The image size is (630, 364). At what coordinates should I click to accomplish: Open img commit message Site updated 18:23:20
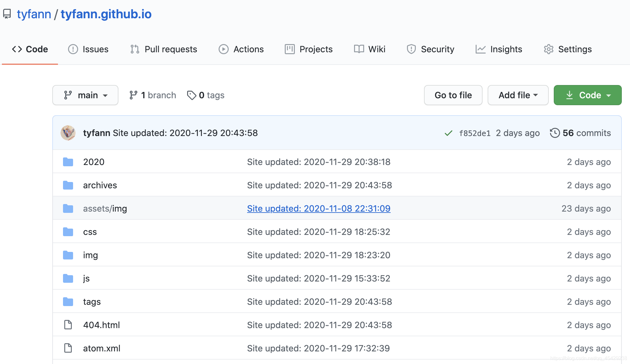tap(318, 255)
